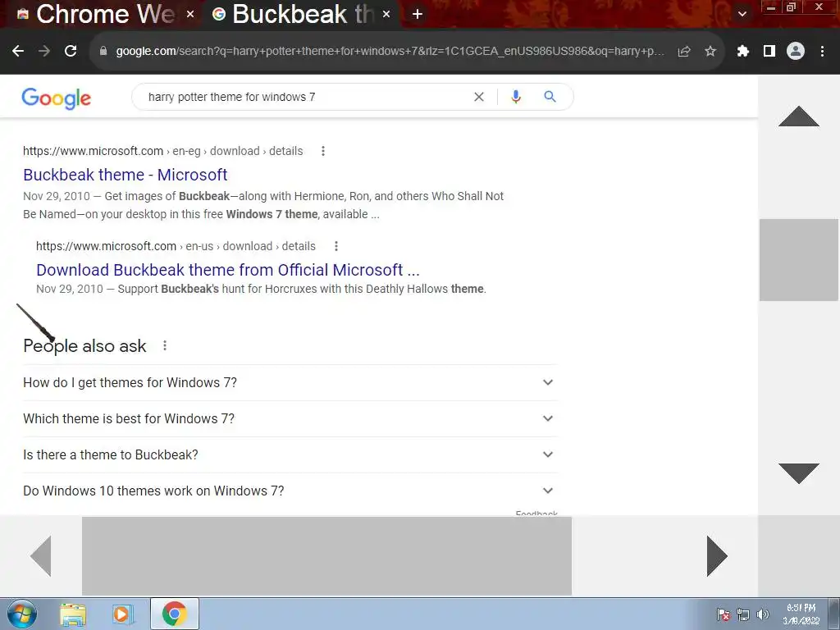
Task: Click the vertical scrollbar thumb
Action: (799, 260)
